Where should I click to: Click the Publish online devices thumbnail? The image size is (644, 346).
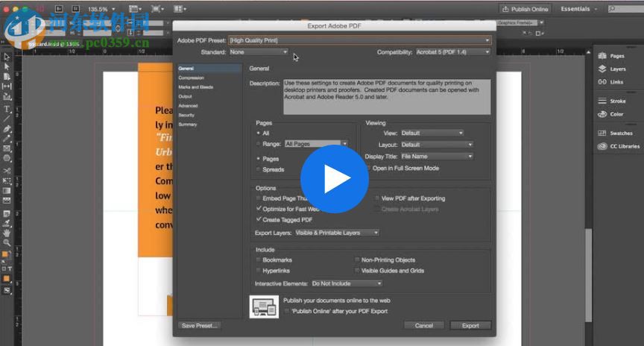point(264,306)
